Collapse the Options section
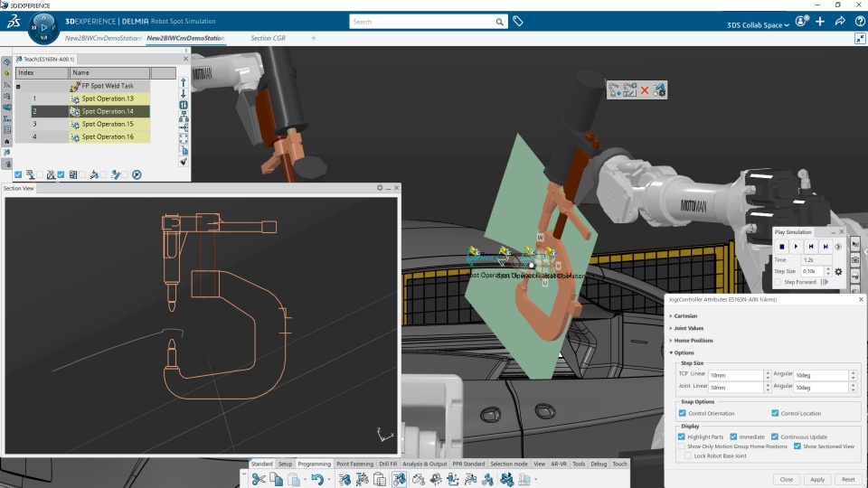The image size is (868, 488). [671, 352]
